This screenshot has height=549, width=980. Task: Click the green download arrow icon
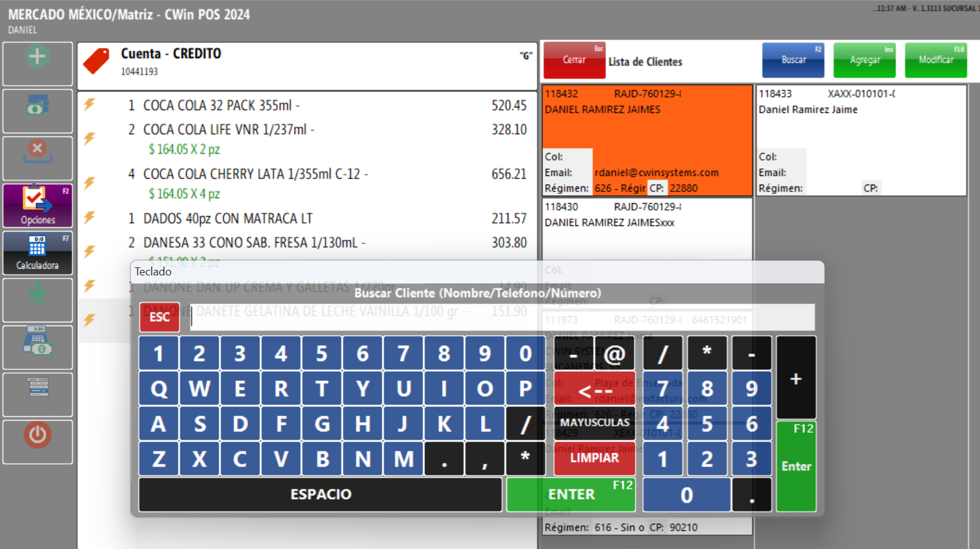click(37, 294)
